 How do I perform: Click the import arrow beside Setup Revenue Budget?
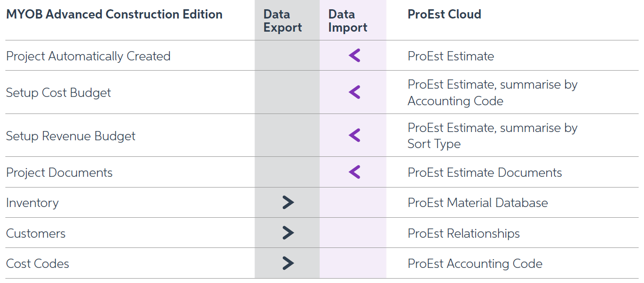click(x=354, y=135)
